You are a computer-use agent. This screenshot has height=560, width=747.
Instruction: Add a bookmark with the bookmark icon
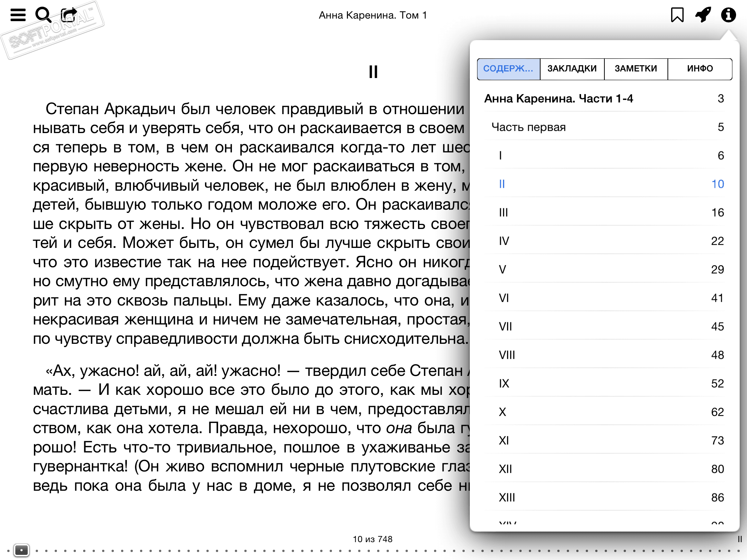(x=677, y=15)
